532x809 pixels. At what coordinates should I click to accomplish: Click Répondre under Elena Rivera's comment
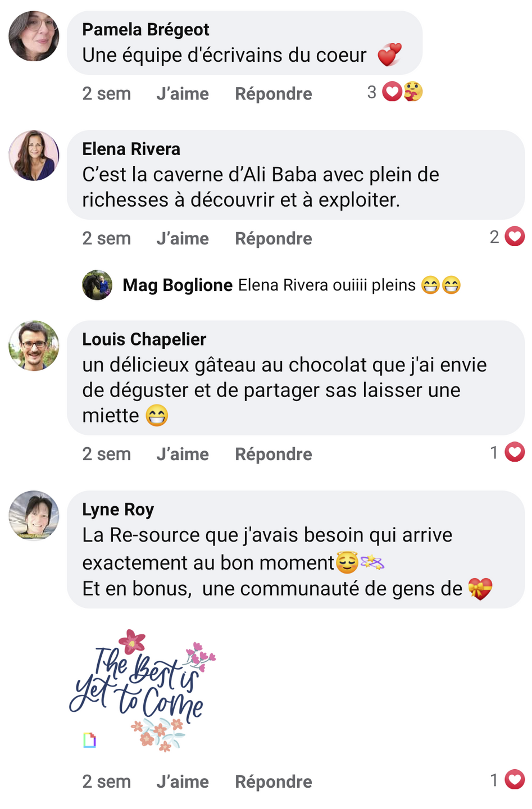(x=273, y=239)
